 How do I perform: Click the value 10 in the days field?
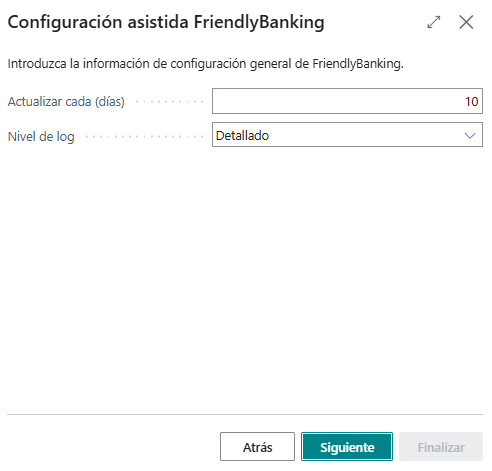472,101
